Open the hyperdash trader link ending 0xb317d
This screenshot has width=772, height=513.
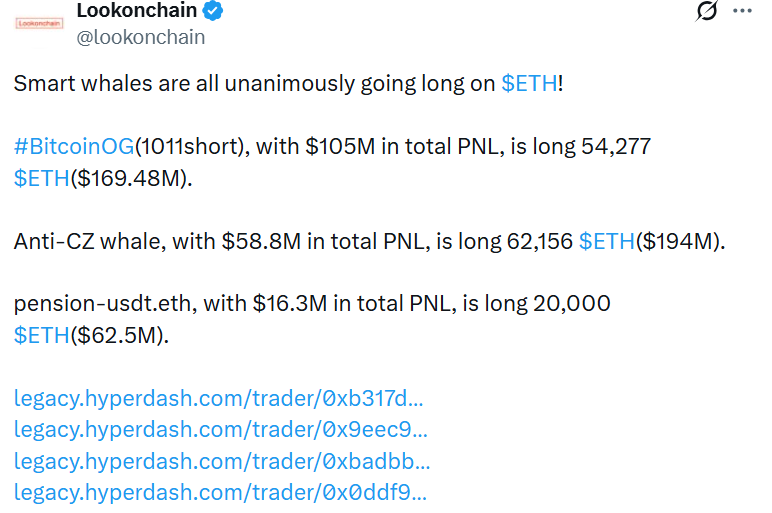[x=219, y=398]
